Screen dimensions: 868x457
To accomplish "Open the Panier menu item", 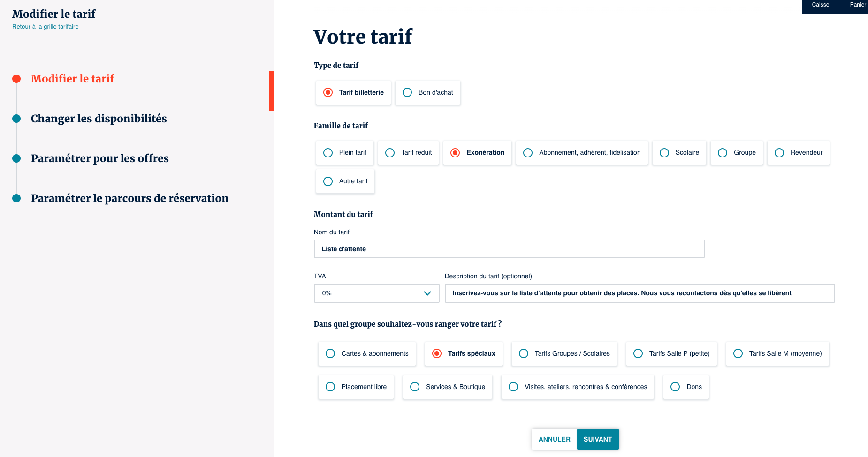I will pos(858,5).
